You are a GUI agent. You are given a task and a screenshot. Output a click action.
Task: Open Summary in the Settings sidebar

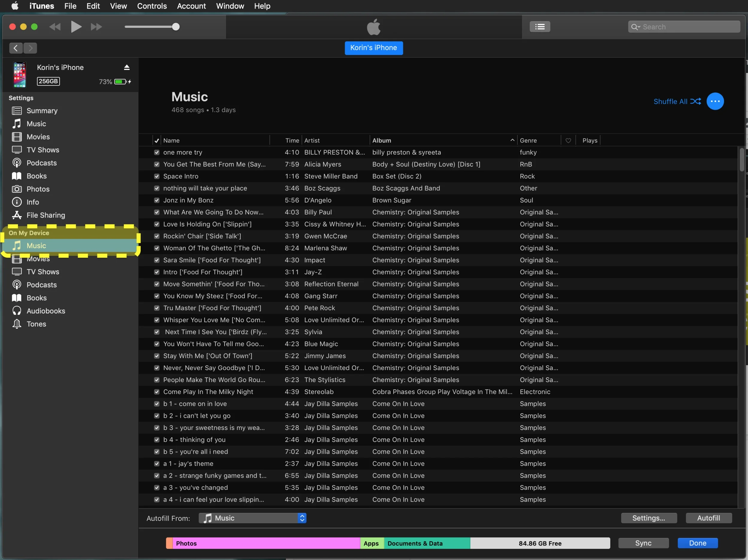click(42, 111)
